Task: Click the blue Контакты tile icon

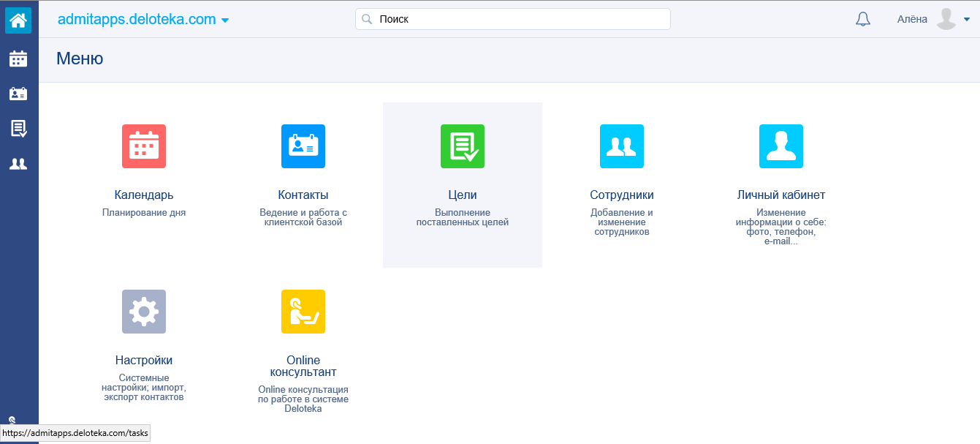Action: (303, 146)
